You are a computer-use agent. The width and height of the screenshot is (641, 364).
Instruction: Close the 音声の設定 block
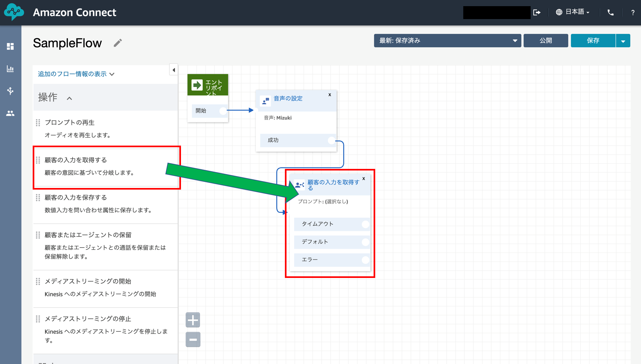pos(330,95)
